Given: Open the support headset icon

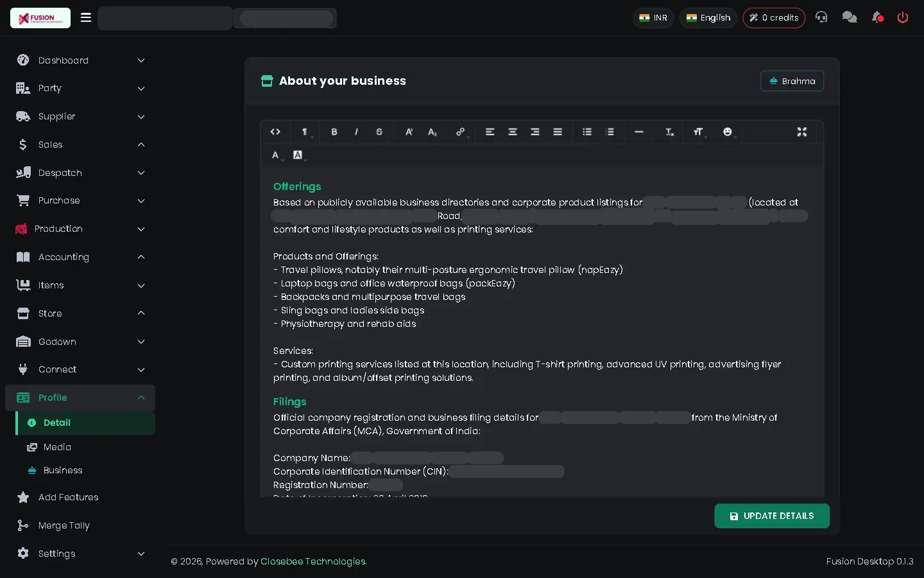Looking at the screenshot, I should click(821, 17).
